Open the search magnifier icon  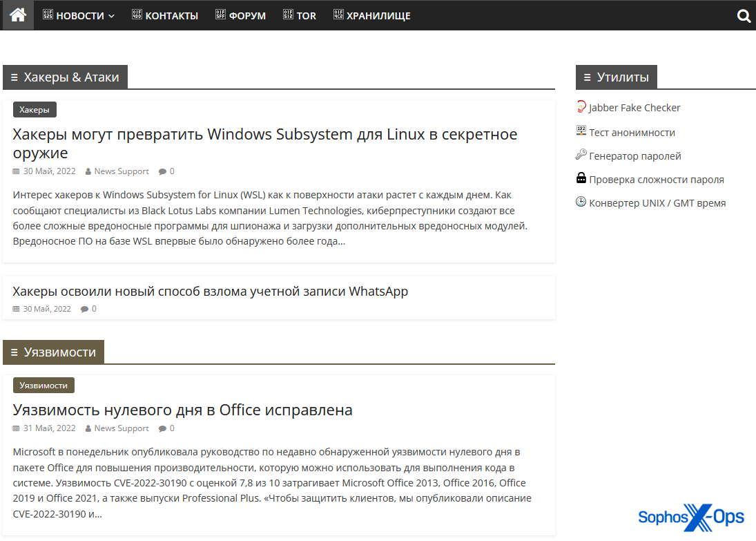pyautogui.click(x=744, y=15)
